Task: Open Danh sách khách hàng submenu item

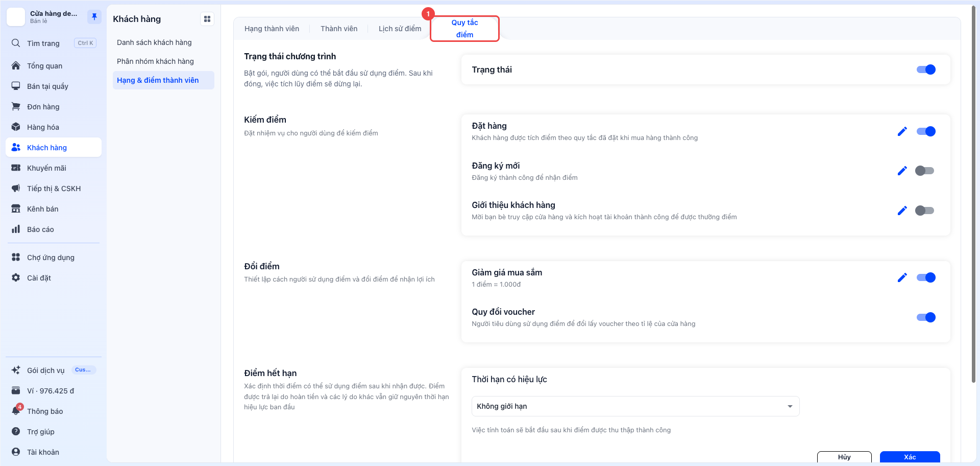Action: click(163, 42)
